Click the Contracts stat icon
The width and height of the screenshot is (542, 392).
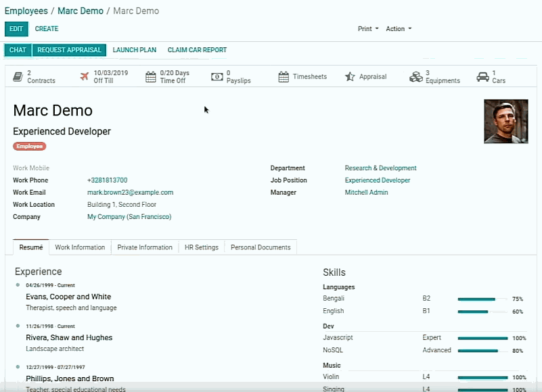pyautogui.click(x=17, y=76)
